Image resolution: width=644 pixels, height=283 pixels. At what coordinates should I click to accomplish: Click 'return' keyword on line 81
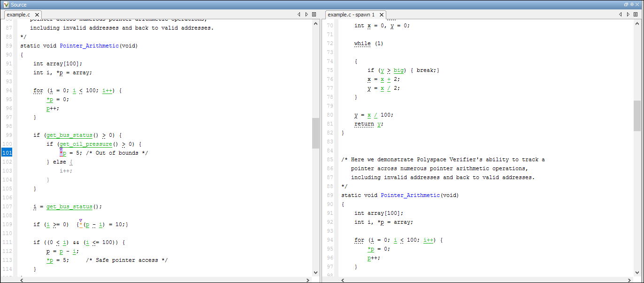click(364, 124)
